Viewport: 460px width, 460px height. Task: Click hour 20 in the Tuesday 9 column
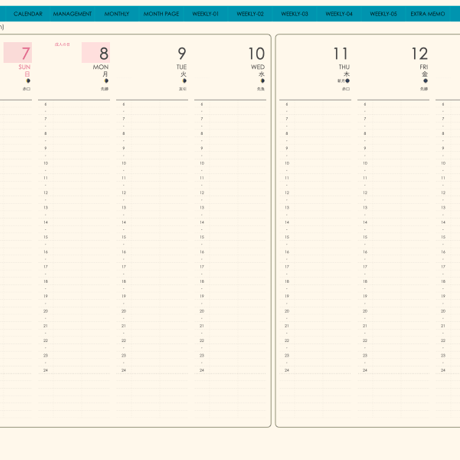pos(124,311)
